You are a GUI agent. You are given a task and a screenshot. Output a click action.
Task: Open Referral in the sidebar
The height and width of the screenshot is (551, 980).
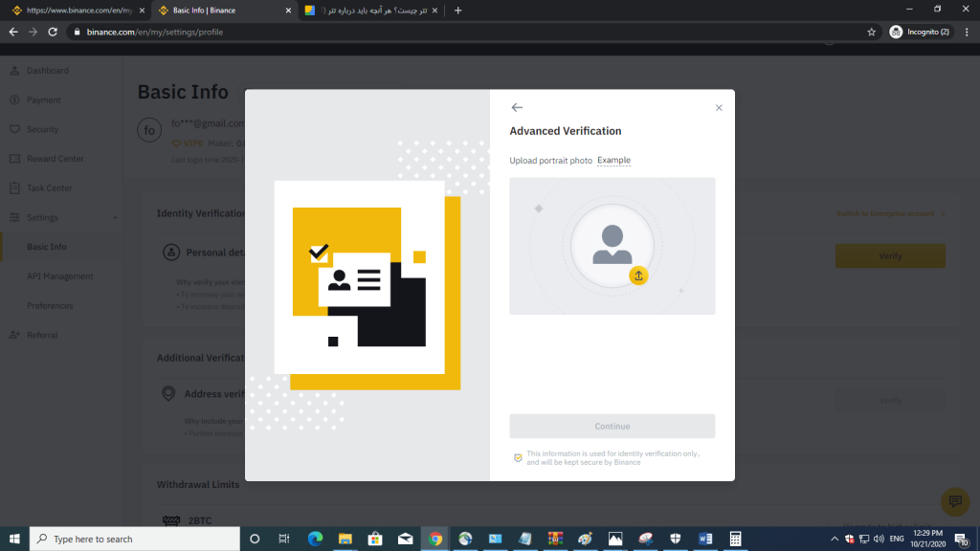[x=42, y=335]
